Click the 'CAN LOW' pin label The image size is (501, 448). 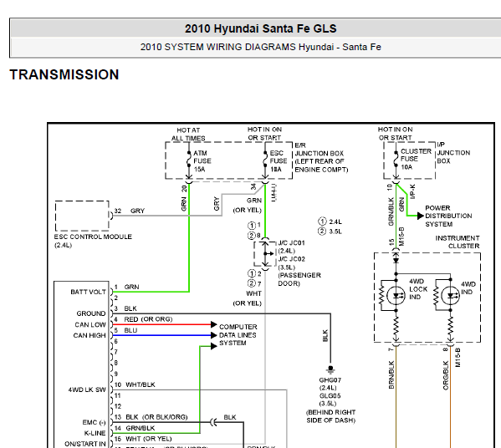[90, 325]
